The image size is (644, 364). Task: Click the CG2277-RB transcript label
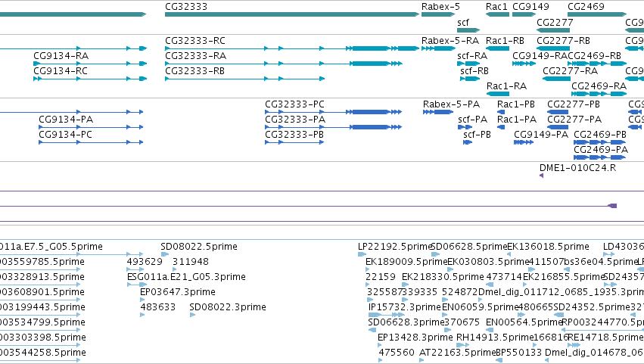[564, 41]
